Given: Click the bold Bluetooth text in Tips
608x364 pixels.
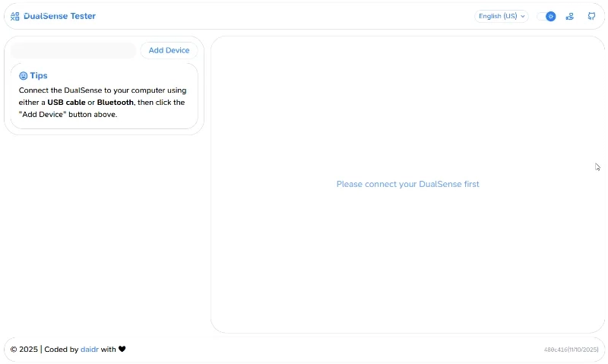Looking at the screenshot, I should [116, 102].
